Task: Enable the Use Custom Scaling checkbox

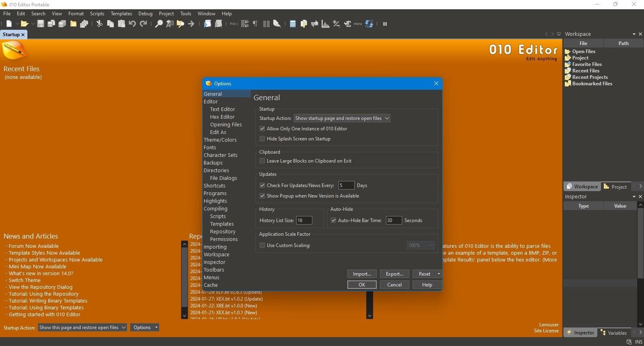Action: [262, 245]
